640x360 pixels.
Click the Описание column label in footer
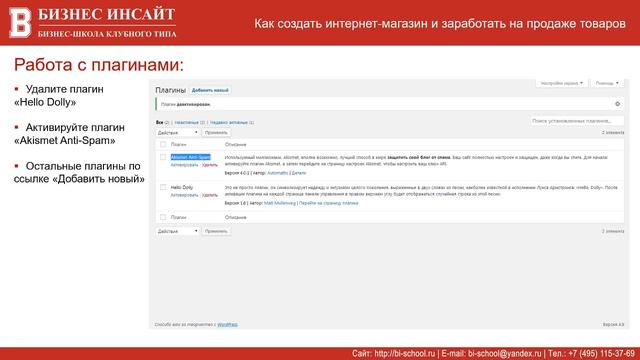(236, 217)
